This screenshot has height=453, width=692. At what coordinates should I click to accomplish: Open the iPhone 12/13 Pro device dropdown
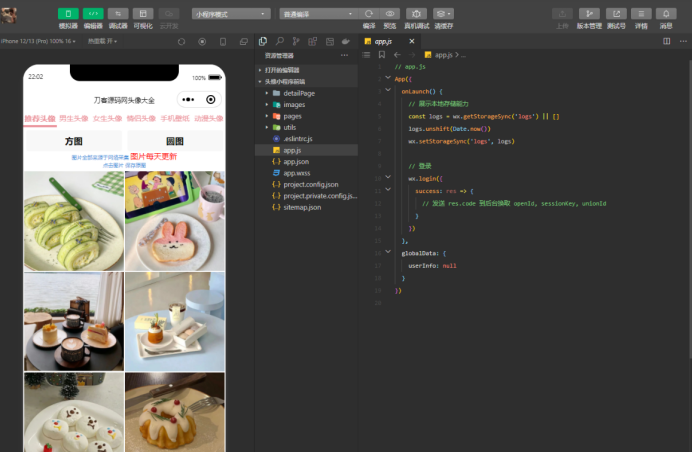38,41
